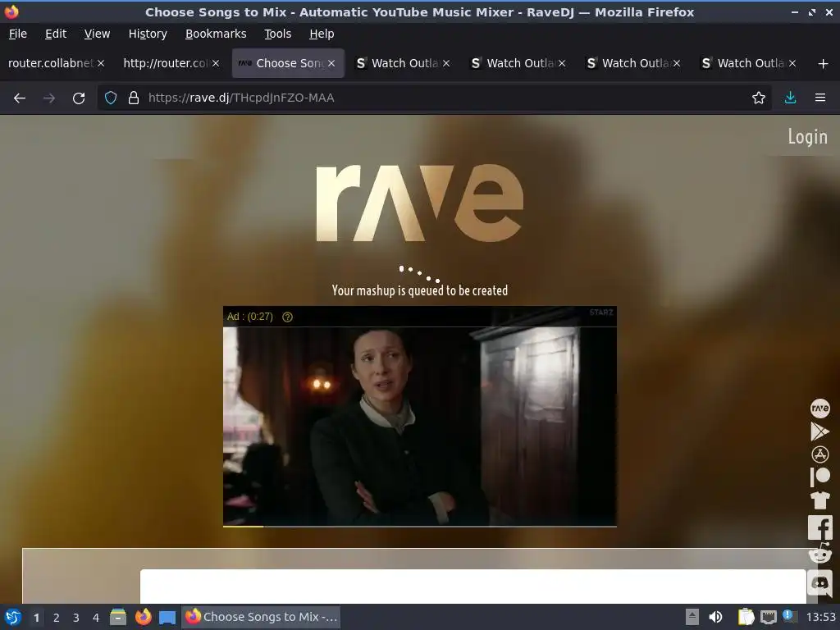Click the taskbar Choose Songs to Mix window button

262,617
